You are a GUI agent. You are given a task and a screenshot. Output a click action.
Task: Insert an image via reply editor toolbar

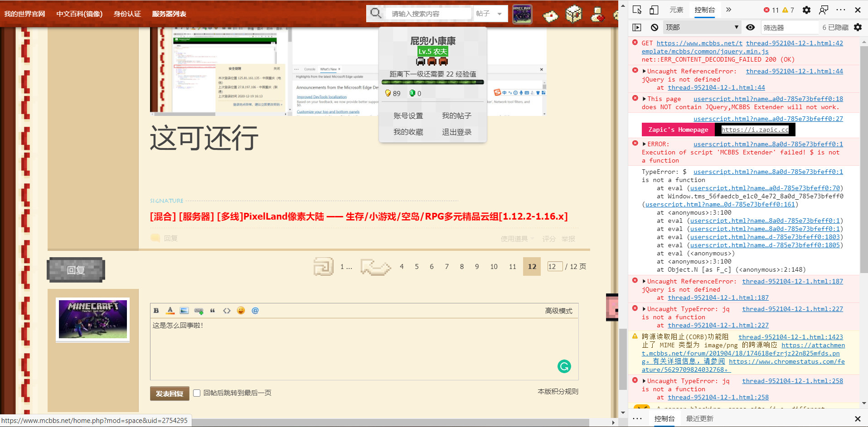coord(184,311)
